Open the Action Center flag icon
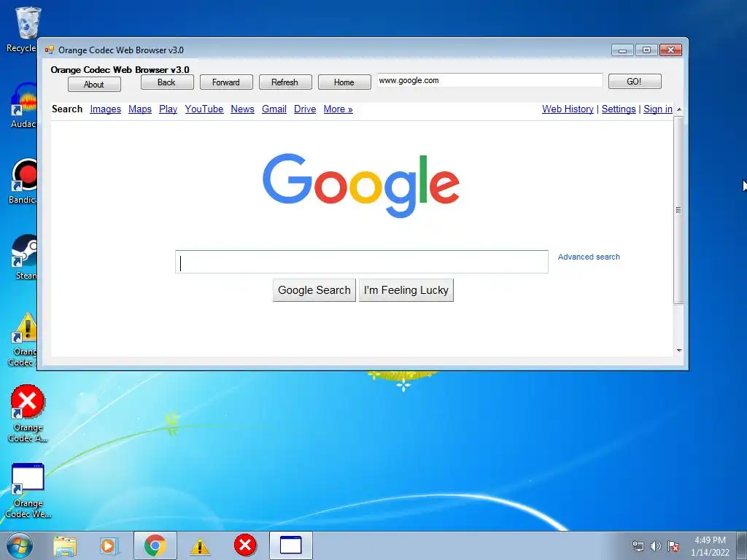The height and width of the screenshot is (560, 747). click(x=673, y=546)
